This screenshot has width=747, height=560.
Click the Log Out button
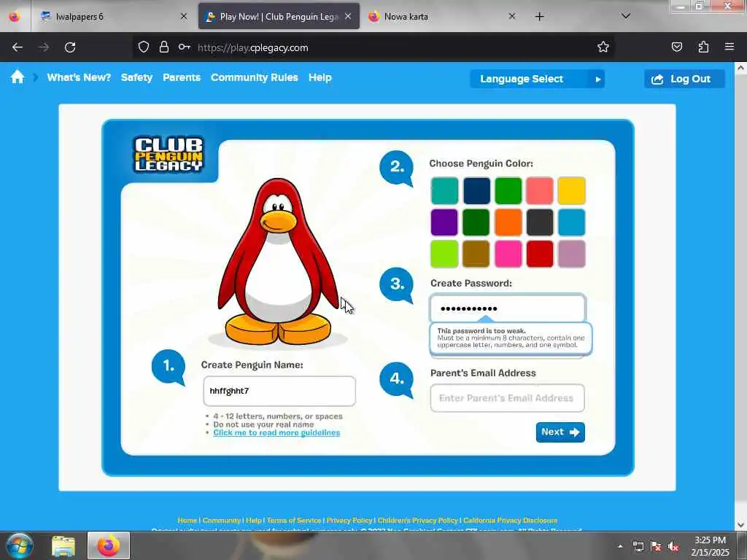point(684,79)
